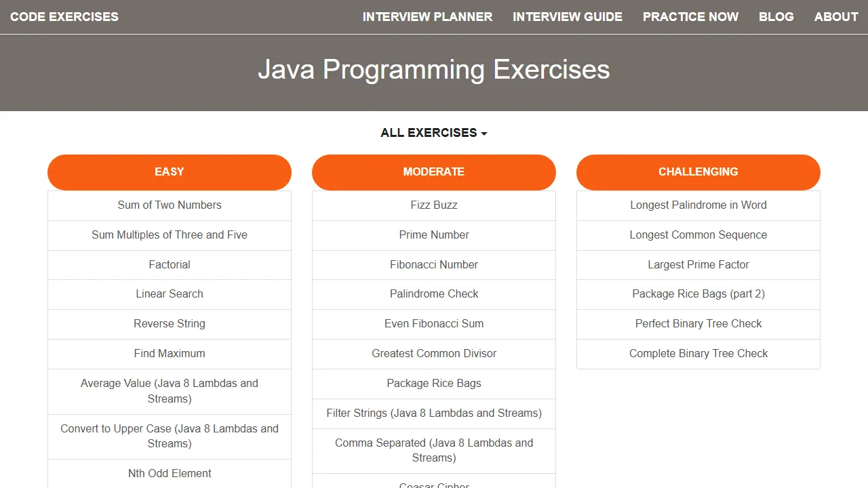Open the BLOG section

776,16
